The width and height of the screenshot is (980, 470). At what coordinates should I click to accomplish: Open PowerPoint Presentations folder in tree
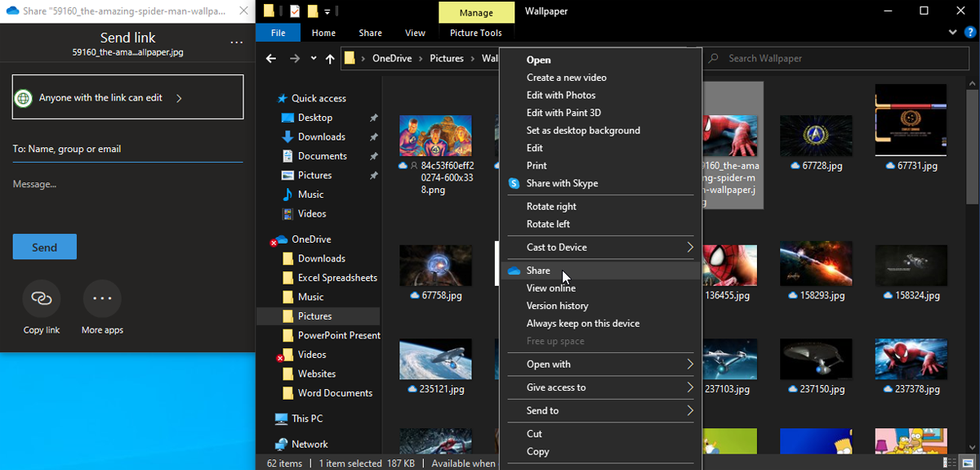(331, 335)
